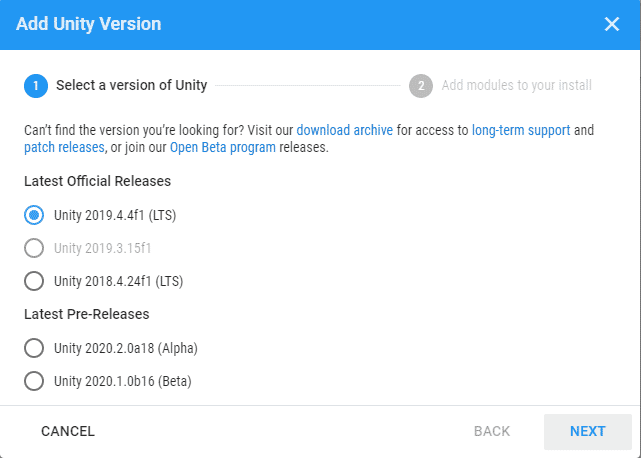
Task: Click the Unity 2020.2.0a18 (Alpha) label text
Action: pyautogui.click(x=126, y=348)
